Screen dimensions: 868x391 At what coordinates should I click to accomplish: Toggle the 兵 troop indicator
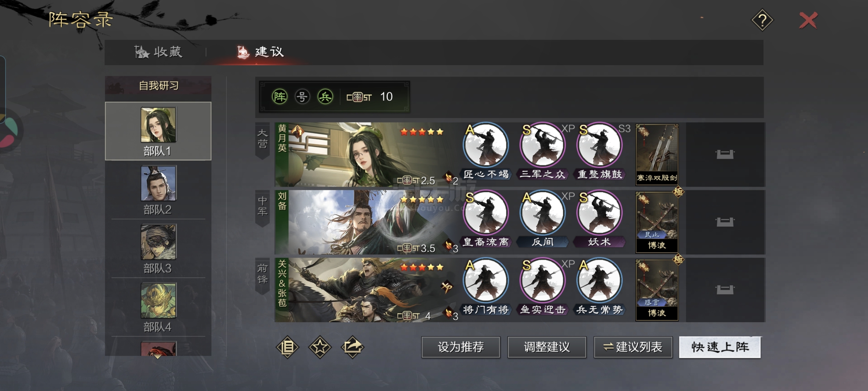pyautogui.click(x=325, y=97)
